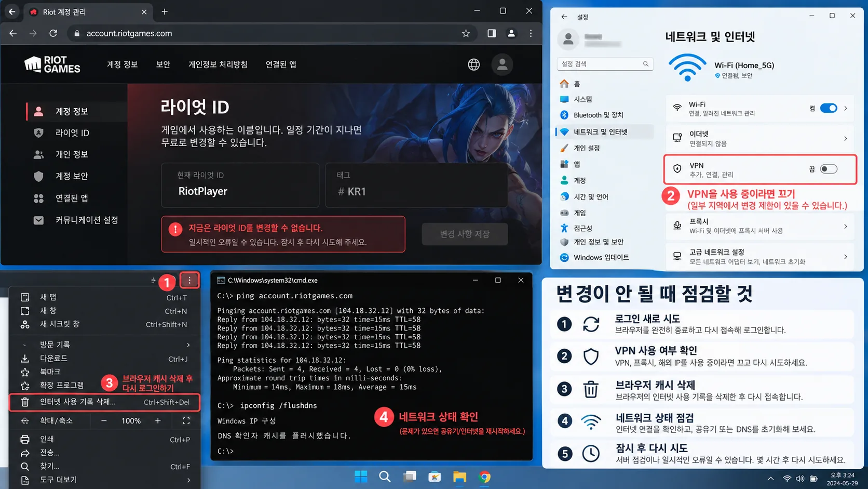Click Chrome profile icon in toolbar
This screenshot has width=868, height=489.
click(511, 33)
